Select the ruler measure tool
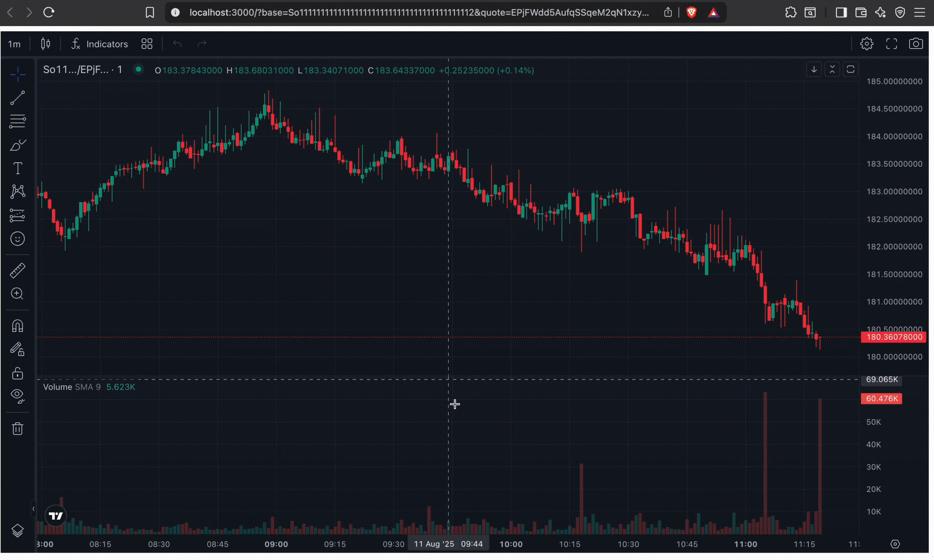The image size is (934, 560). pos(18,271)
